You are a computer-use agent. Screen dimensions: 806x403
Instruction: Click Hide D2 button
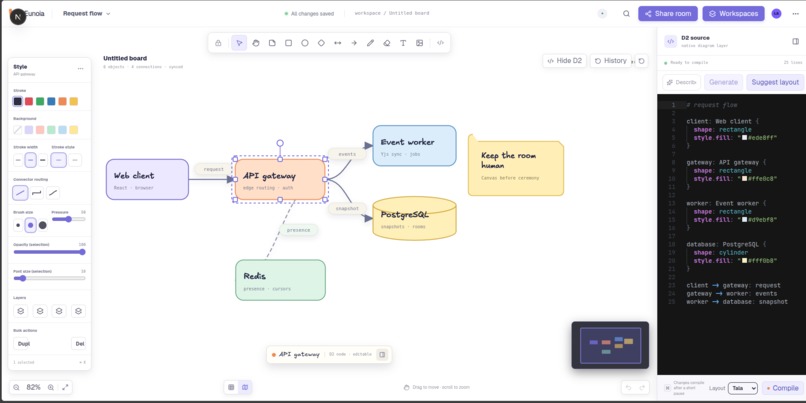tap(564, 61)
